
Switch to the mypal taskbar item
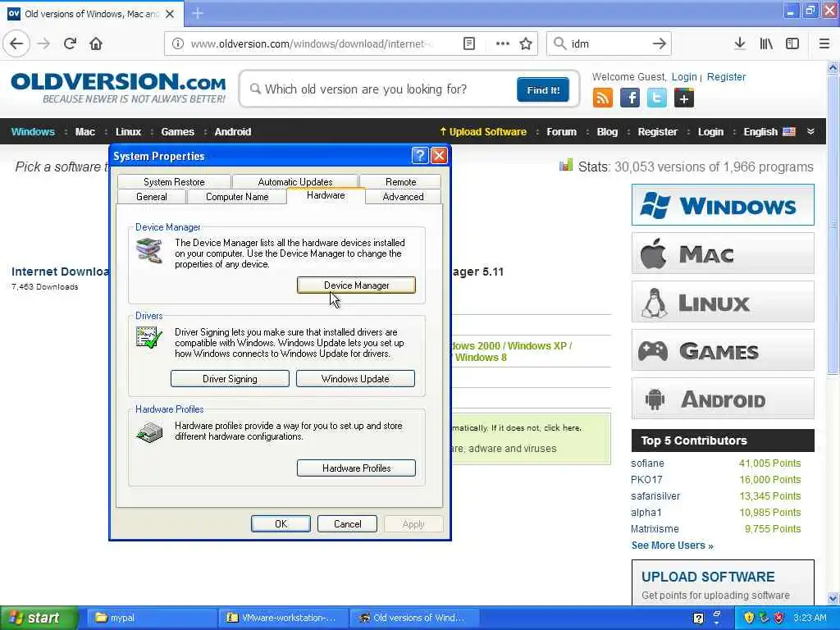150,618
